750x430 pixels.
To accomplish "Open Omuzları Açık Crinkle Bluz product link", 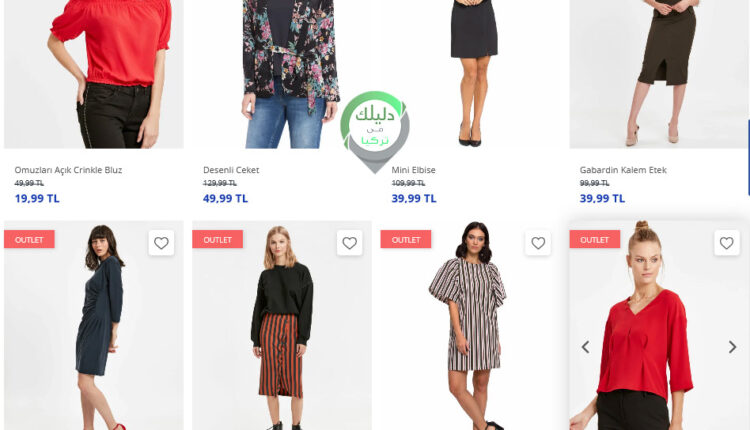I will tap(68, 170).
